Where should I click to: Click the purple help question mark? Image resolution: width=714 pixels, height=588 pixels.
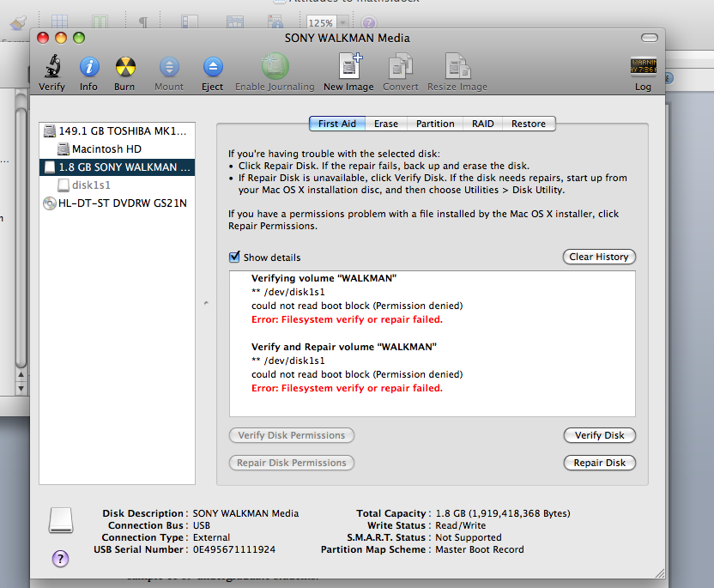(60, 559)
